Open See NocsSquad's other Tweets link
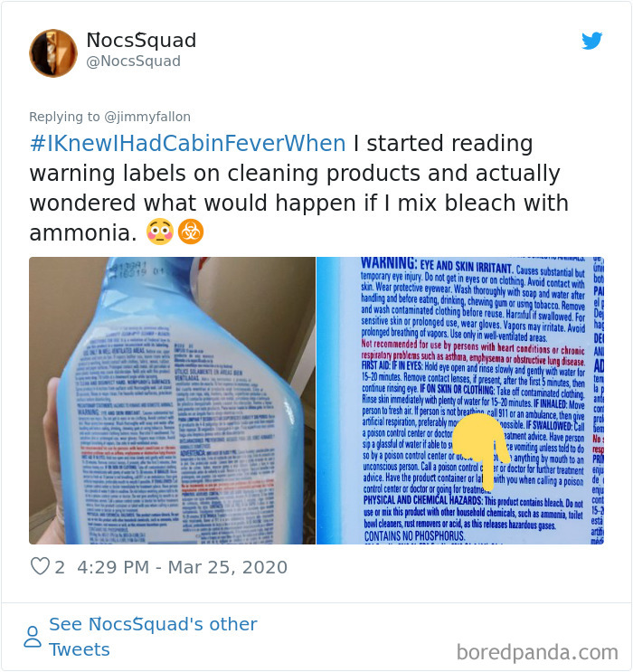The height and width of the screenshot is (672, 633). (153, 637)
